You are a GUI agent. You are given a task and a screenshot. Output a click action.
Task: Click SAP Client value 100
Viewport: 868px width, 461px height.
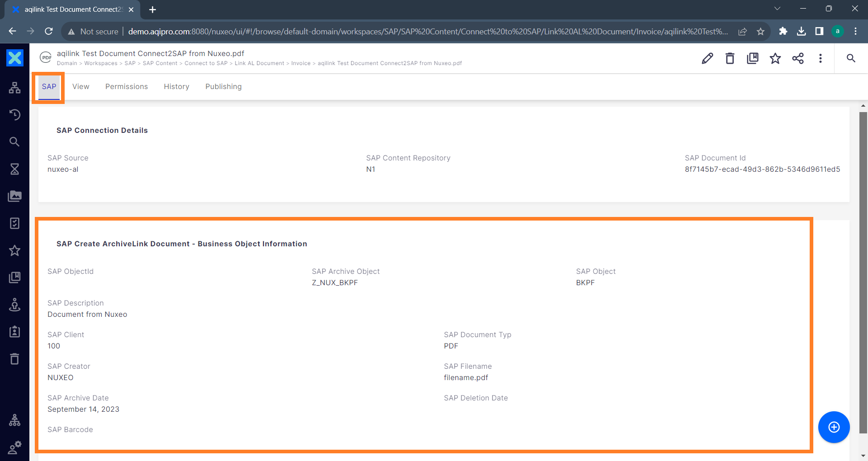click(54, 346)
